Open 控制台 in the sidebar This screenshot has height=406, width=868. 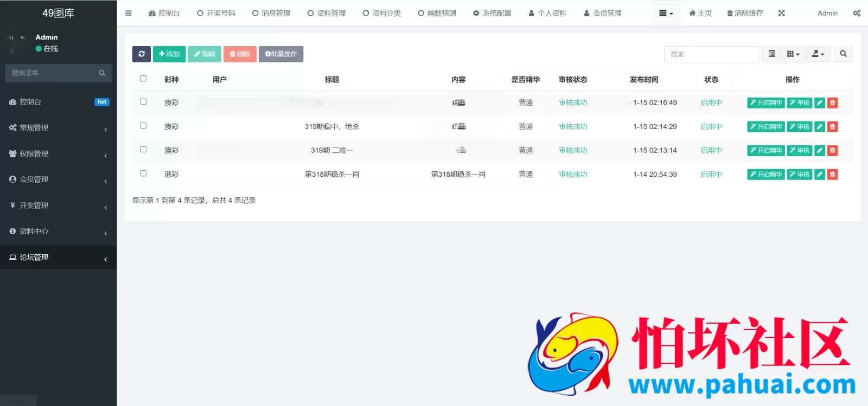click(58, 102)
